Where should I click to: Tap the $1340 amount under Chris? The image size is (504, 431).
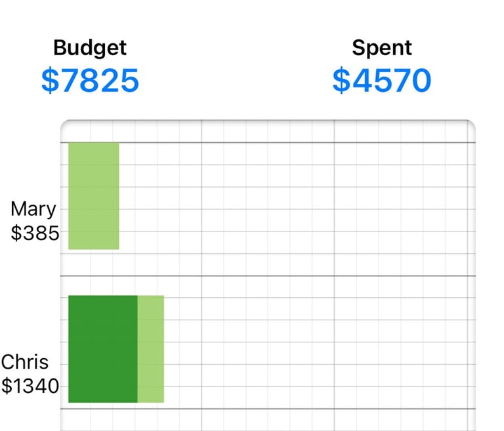30,386
